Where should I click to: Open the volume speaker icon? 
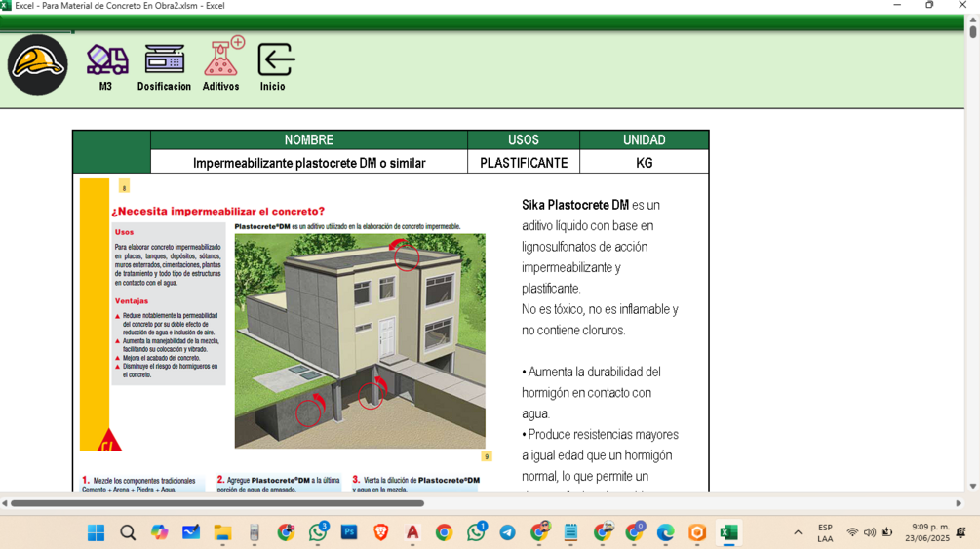870,532
